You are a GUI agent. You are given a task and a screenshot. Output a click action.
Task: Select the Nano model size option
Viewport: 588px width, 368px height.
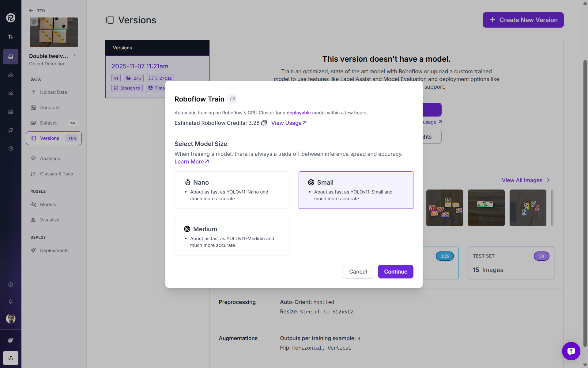pos(232,190)
